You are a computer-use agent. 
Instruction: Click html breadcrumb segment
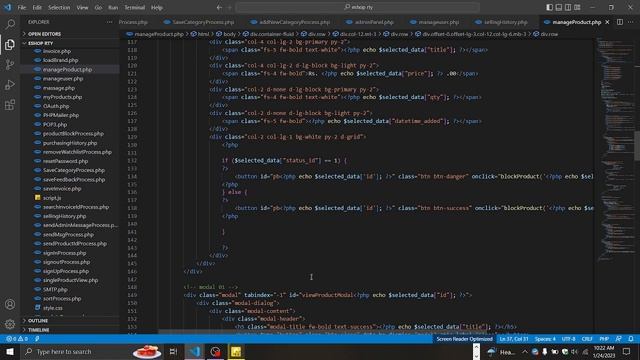pyautogui.click(x=200, y=34)
